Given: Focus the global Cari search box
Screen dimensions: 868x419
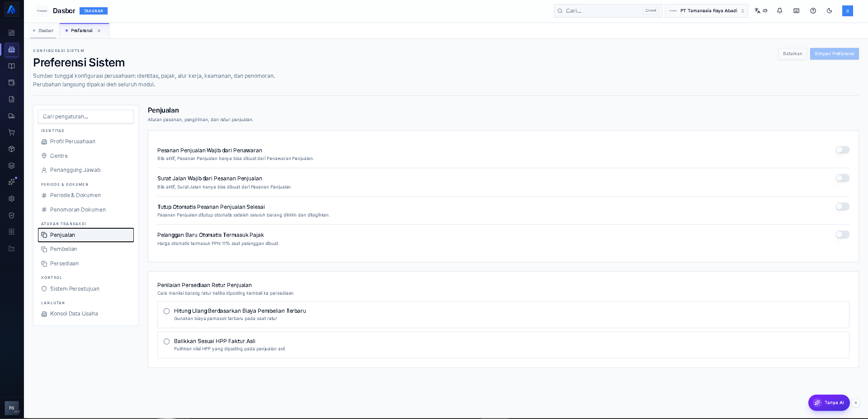Looking at the screenshot, I should 608,11.
